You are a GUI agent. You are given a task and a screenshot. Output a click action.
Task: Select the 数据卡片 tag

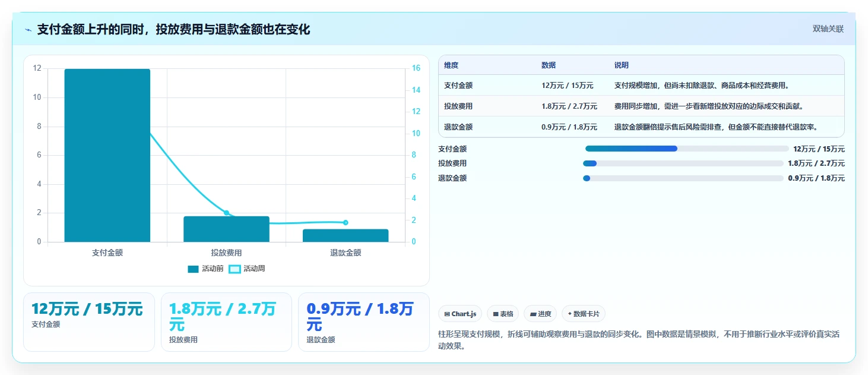(x=584, y=314)
